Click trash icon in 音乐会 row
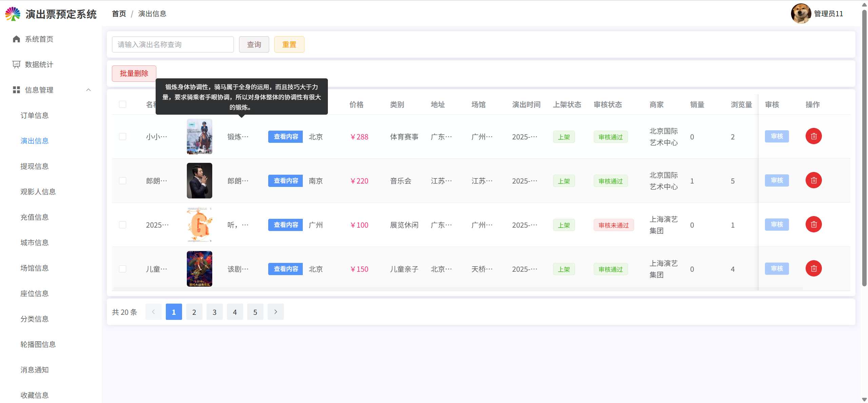This screenshot has width=868, height=403. click(x=813, y=180)
